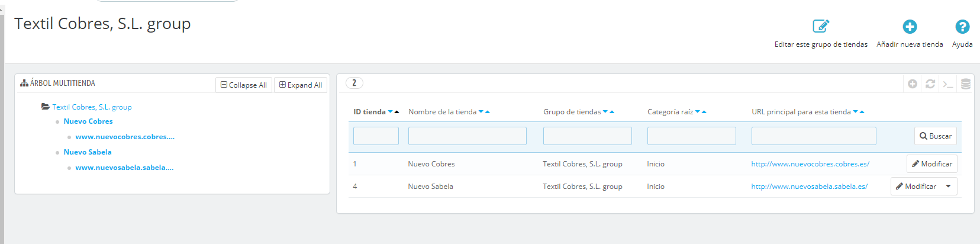Sort Nombre de la tienda ascending arrow
The image size is (980, 244).
(x=487, y=112)
